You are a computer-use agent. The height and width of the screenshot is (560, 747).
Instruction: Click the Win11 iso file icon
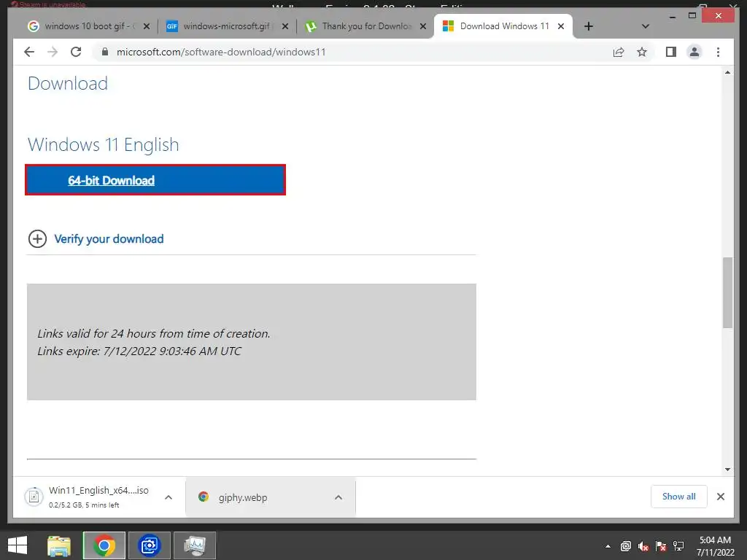(x=34, y=497)
